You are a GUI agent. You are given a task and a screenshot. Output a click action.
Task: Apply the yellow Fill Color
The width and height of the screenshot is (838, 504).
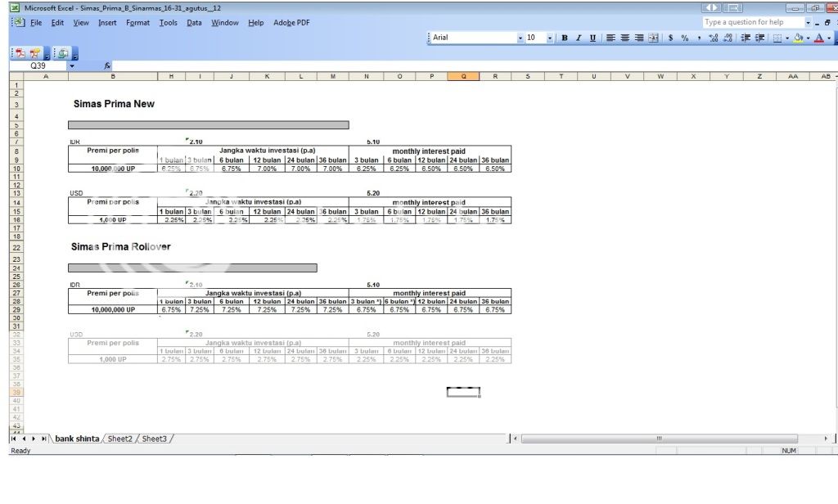click(799, 38)
